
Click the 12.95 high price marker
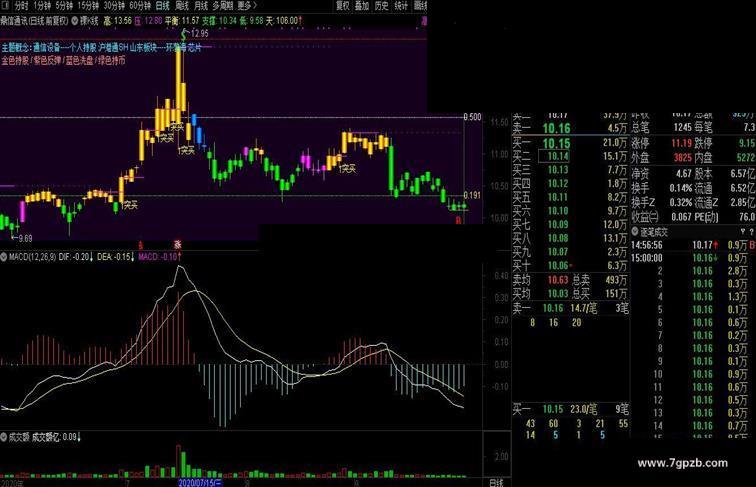tap(199, 33)
